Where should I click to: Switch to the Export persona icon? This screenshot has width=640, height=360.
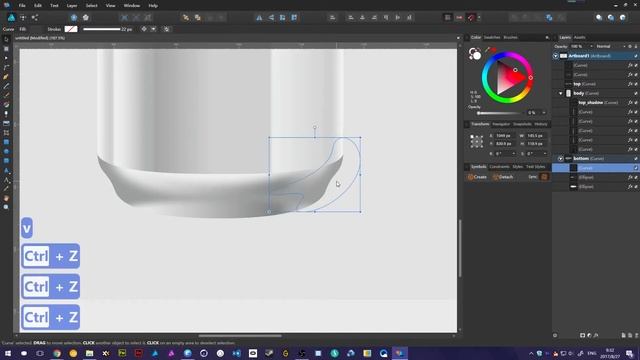pos(35,18)
